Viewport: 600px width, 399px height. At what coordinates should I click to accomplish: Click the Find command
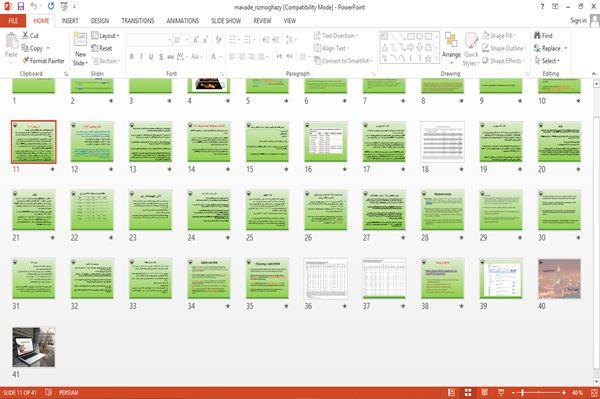coord(543,36)
